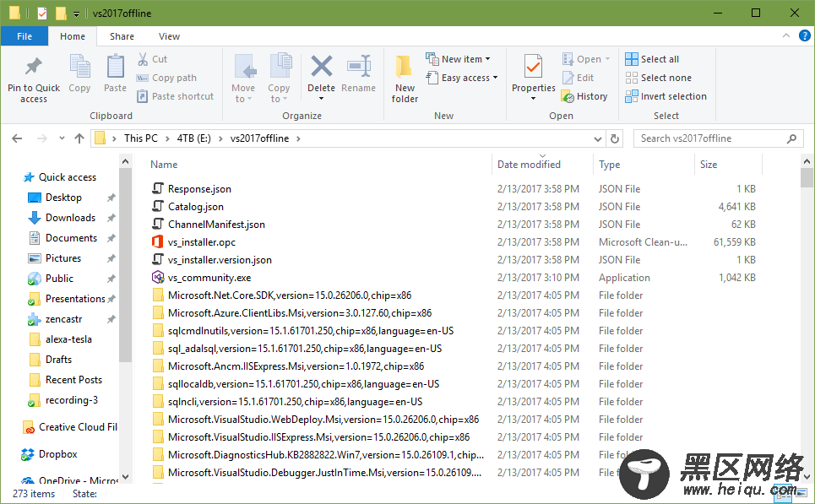815x504 pixels.
Task: Click the Delete X icon
Action: pos(321,67)
